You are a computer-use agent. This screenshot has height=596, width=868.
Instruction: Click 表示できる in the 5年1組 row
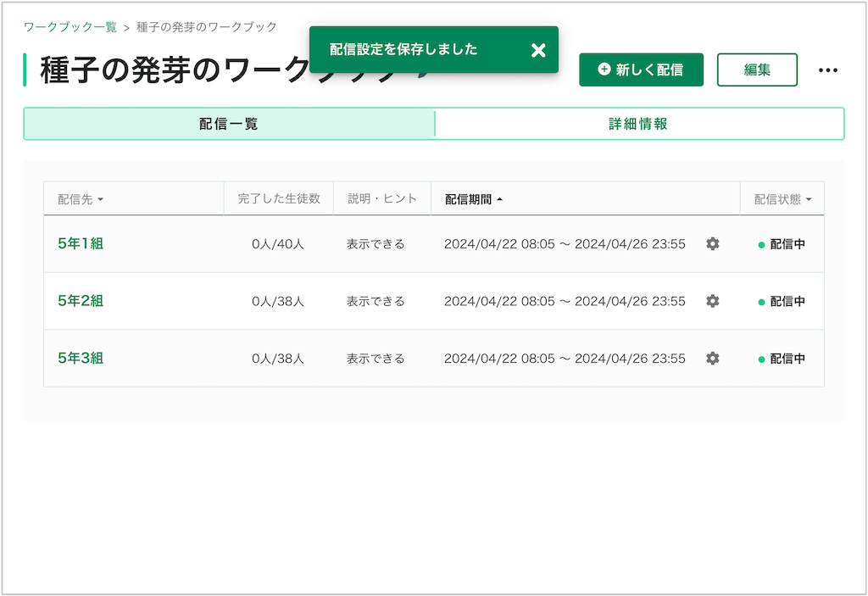[x=376, y=244]
